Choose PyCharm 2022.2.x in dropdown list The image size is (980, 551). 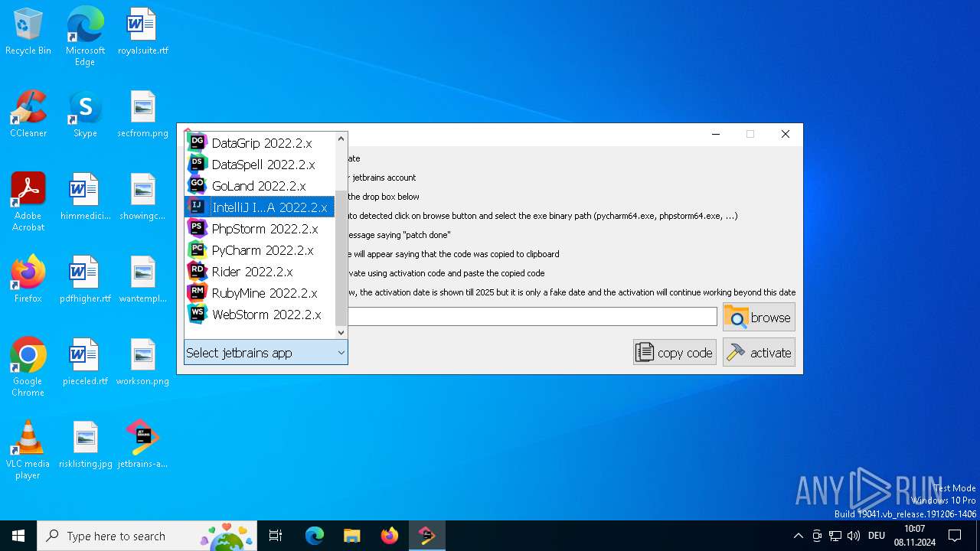click(x=260, y=250)
